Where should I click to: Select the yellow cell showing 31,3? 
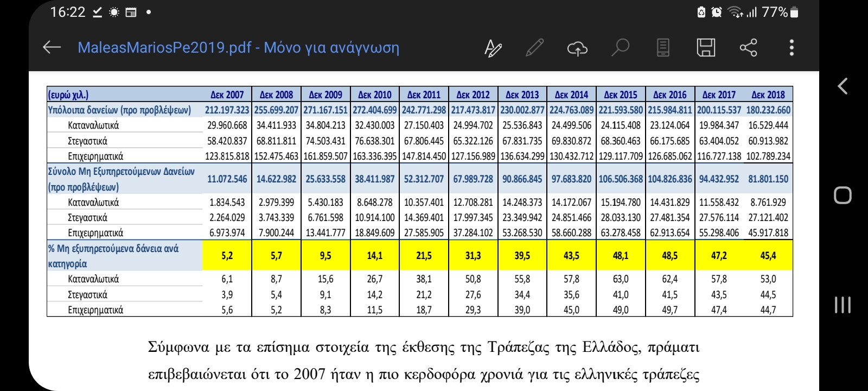473,255
